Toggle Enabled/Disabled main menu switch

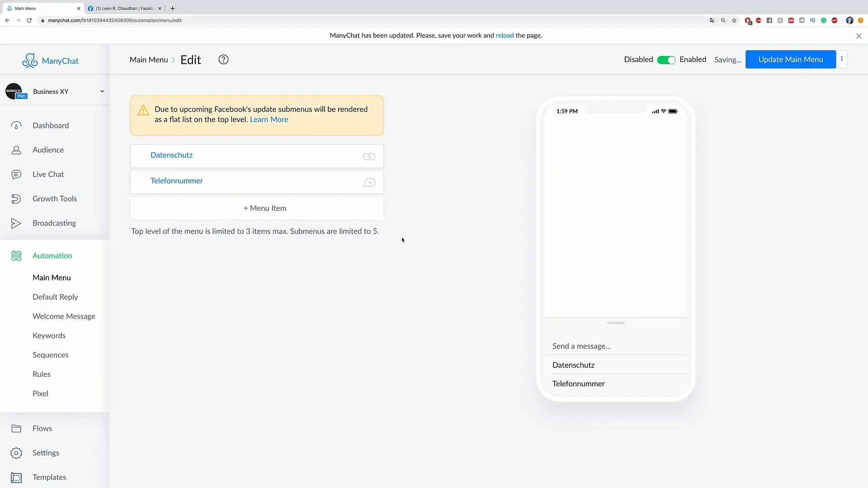666,59
